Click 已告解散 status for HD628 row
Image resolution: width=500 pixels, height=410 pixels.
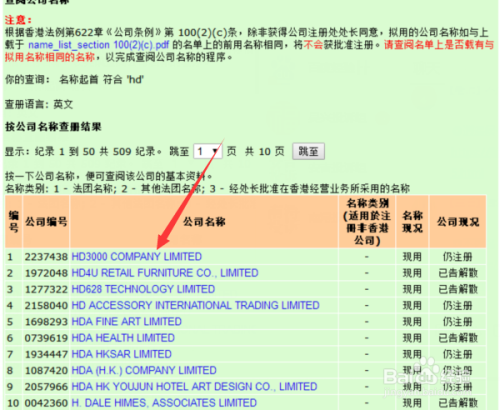tap(458, 289)
